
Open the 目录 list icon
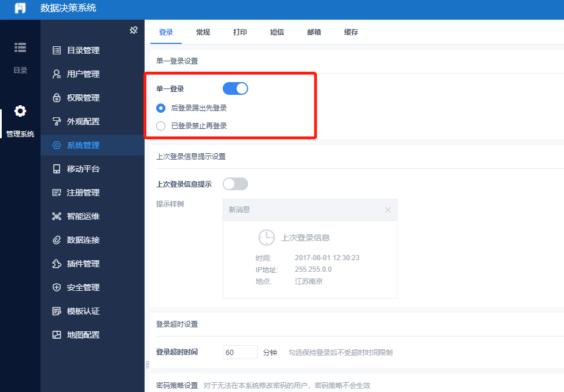(x=20, y=47)
